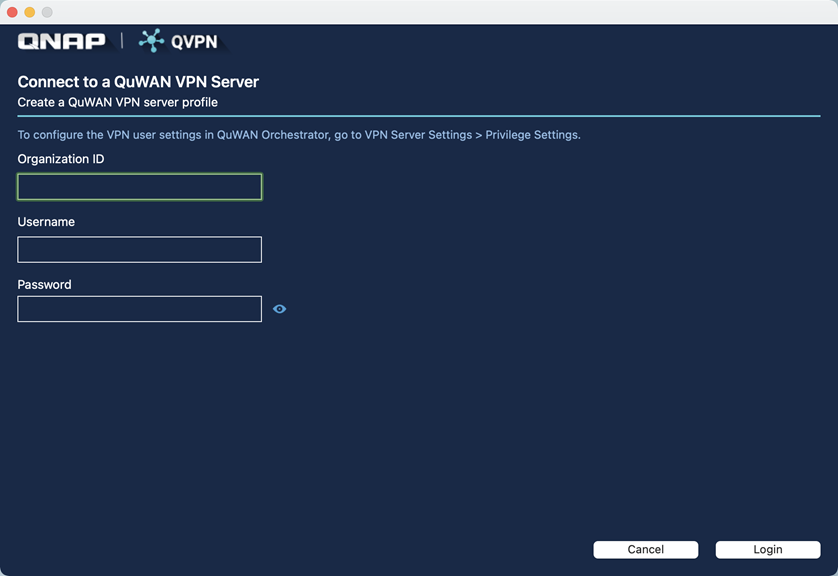Click the Privilege Settings instruction text

click(299, 135)
